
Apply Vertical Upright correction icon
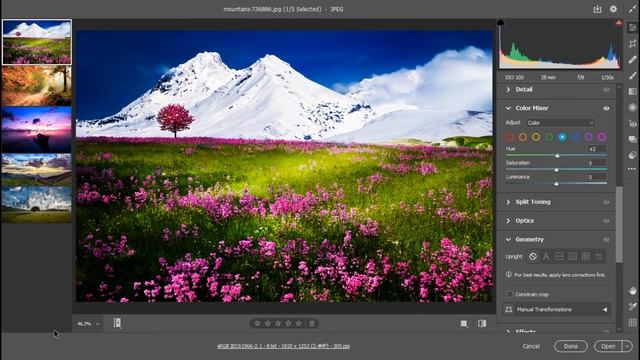(573, 256)
